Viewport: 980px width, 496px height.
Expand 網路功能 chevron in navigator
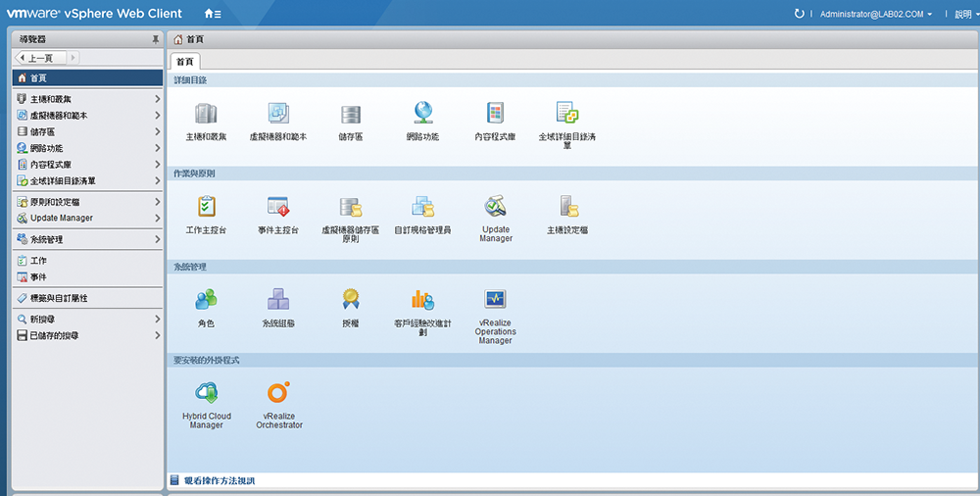(157, 148)
